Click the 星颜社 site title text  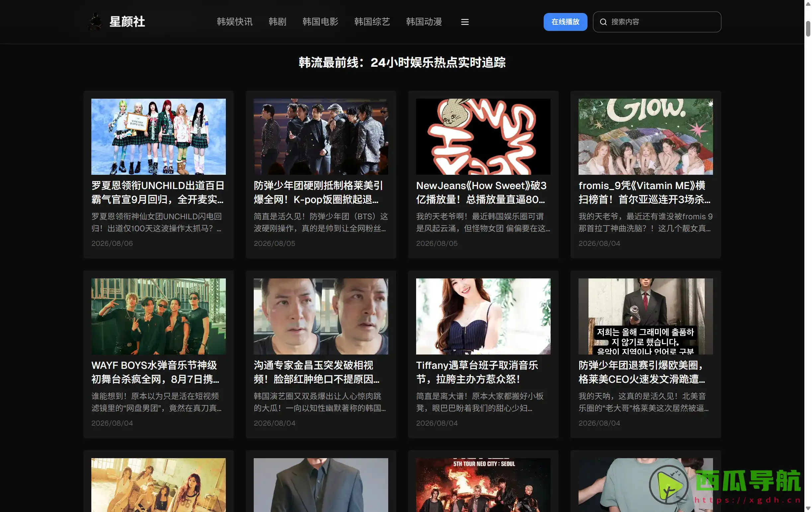pyautogui.click(x=127, y=22)
